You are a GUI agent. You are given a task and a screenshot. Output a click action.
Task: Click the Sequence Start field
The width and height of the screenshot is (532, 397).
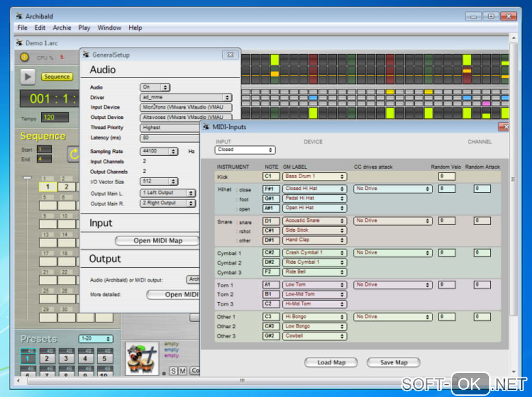tap(44, 149)
